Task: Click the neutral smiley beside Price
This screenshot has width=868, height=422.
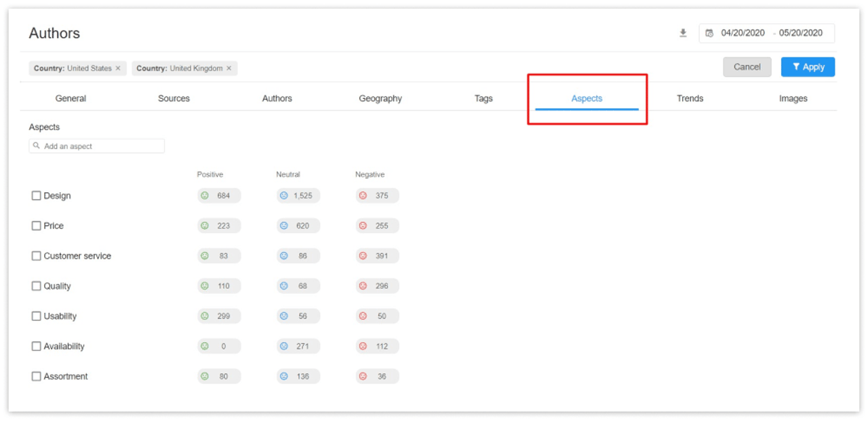Action: point(283,226)
